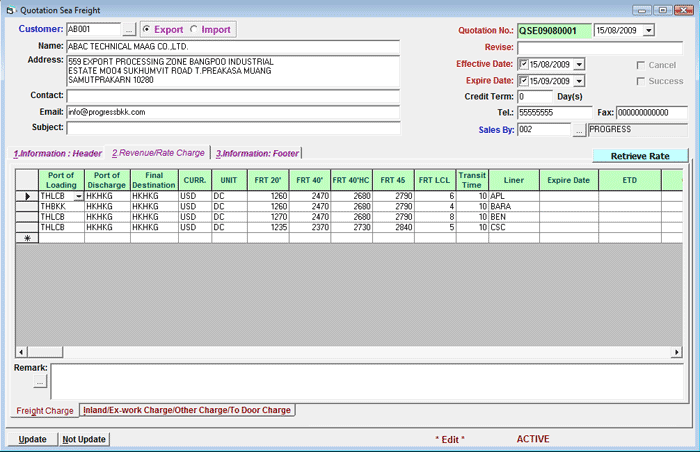700x452 pixels.
Task: Click the Customer code field AB001
Action: 93,29
